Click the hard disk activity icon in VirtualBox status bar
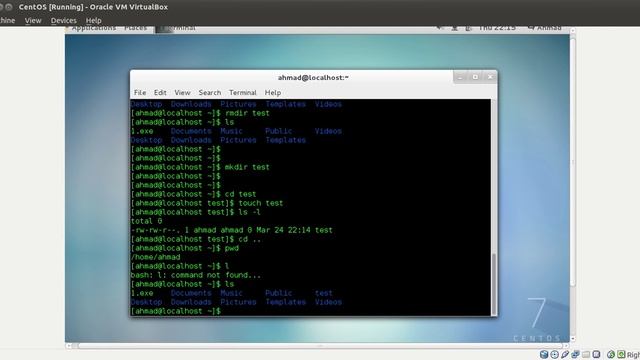Screen dimensions: 640x360 tap(544, 354)
